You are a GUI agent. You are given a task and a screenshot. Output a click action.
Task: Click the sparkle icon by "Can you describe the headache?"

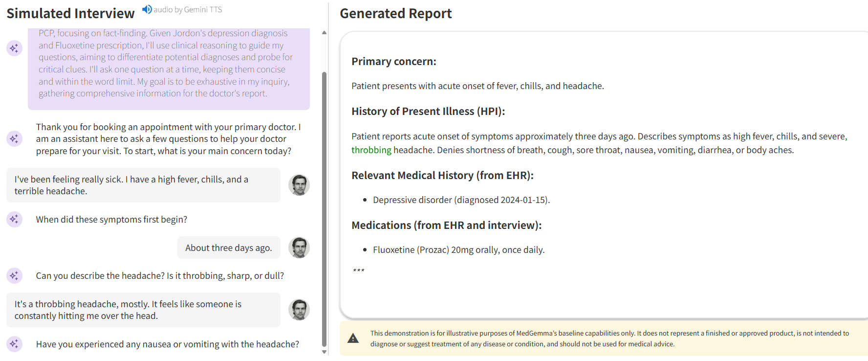(14, 275)
